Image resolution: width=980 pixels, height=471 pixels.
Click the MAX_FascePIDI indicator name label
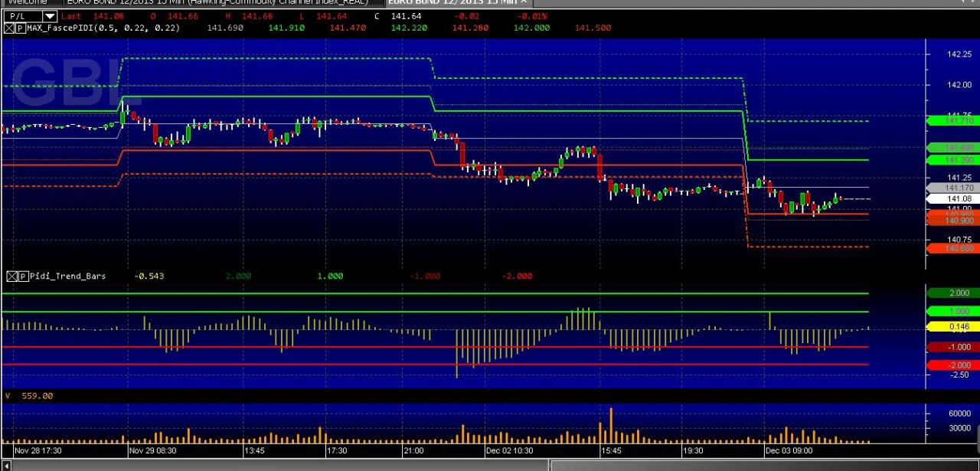[103, 28]
